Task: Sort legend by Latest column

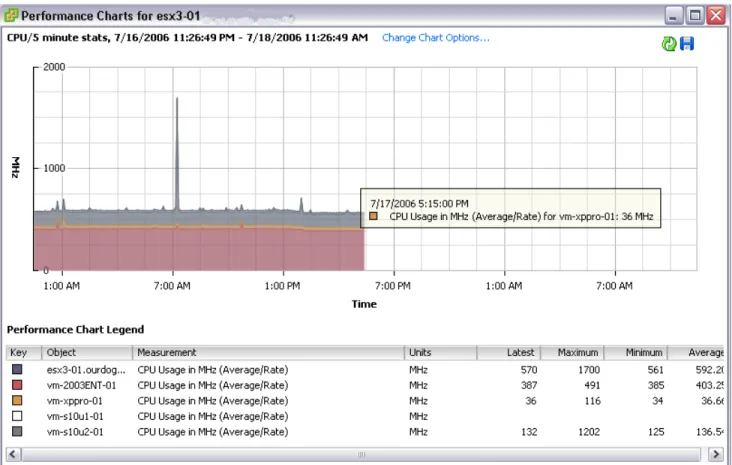Action: click(x=509, y=352)
